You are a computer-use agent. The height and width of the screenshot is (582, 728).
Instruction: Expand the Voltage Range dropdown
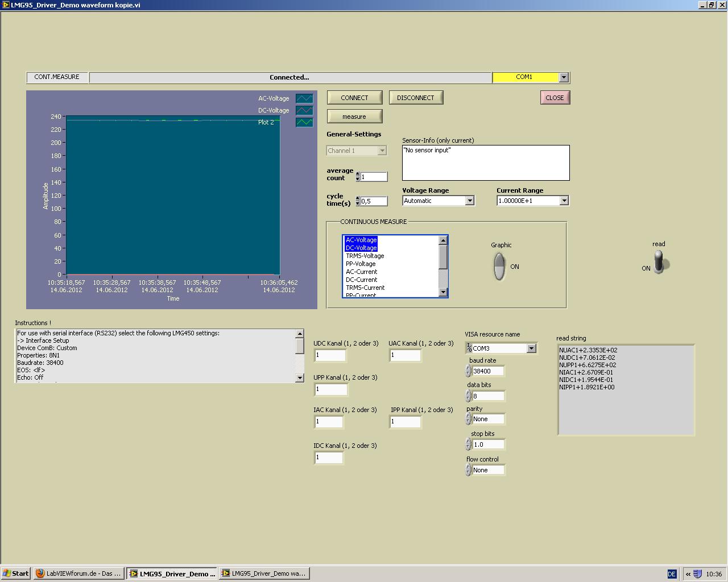pyautogui.click(x=469, y=201)
